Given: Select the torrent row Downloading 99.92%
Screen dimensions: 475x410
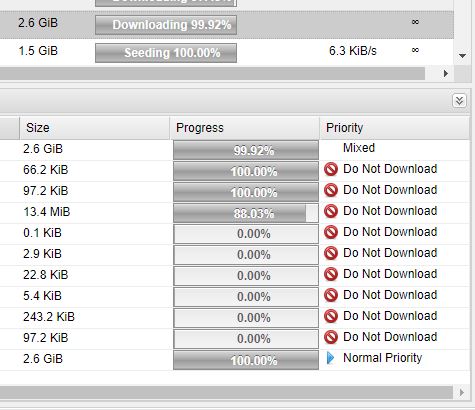Looking at the screenshot, I should [x=227, y=25].
